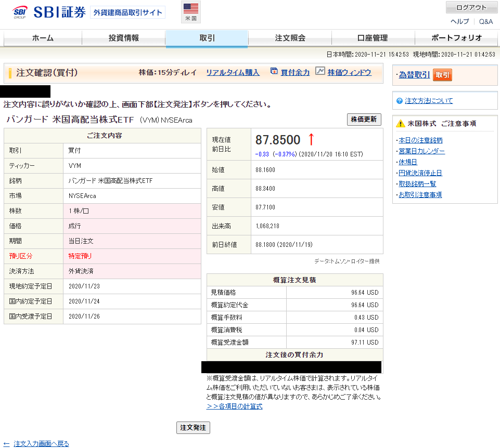Image resolution: width=500 pixels, height=448 pixels.
Task: Go to the ポートフォリオ tab
Action: point(456,38)
